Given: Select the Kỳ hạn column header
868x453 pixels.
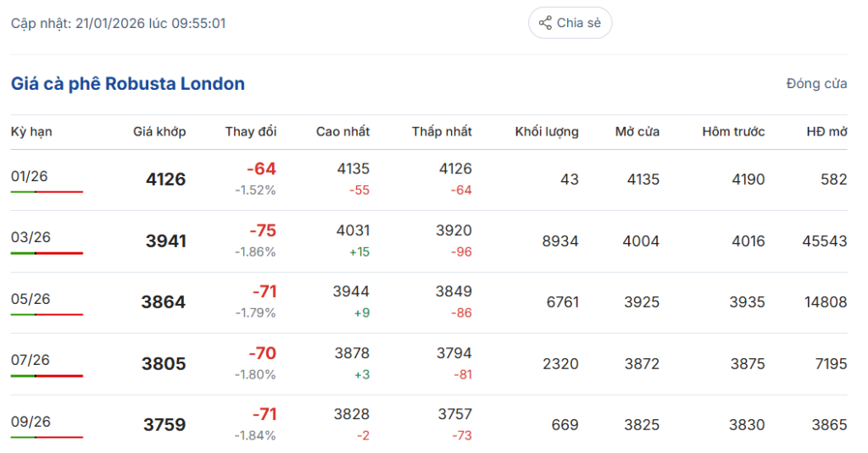Looking at the screenshot, I should click(31, 131).
